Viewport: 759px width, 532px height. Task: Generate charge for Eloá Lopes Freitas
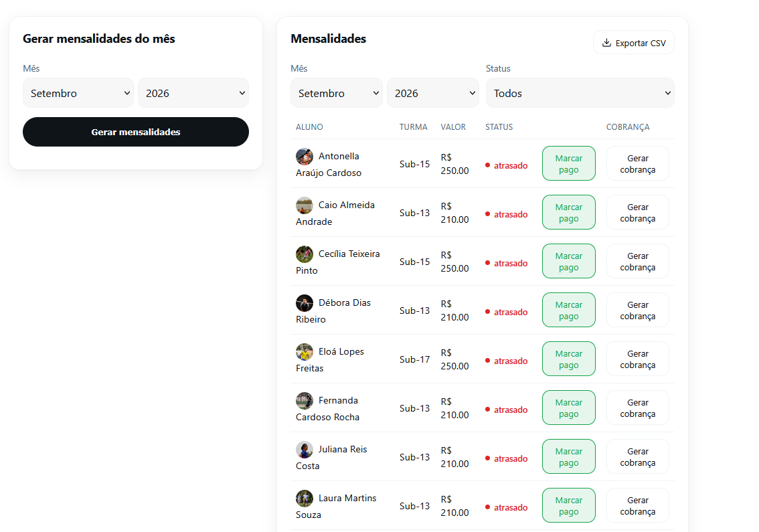tap(637, 359)
